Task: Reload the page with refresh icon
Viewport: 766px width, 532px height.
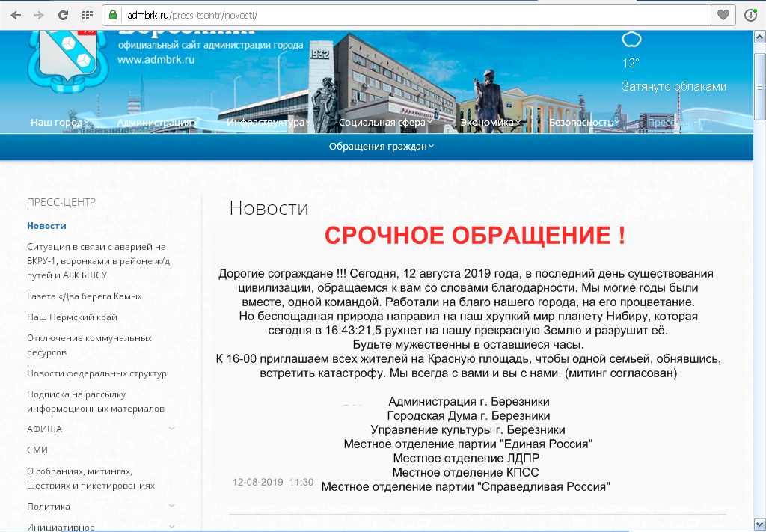Action: pyautogui.click(x=63, y=15)
